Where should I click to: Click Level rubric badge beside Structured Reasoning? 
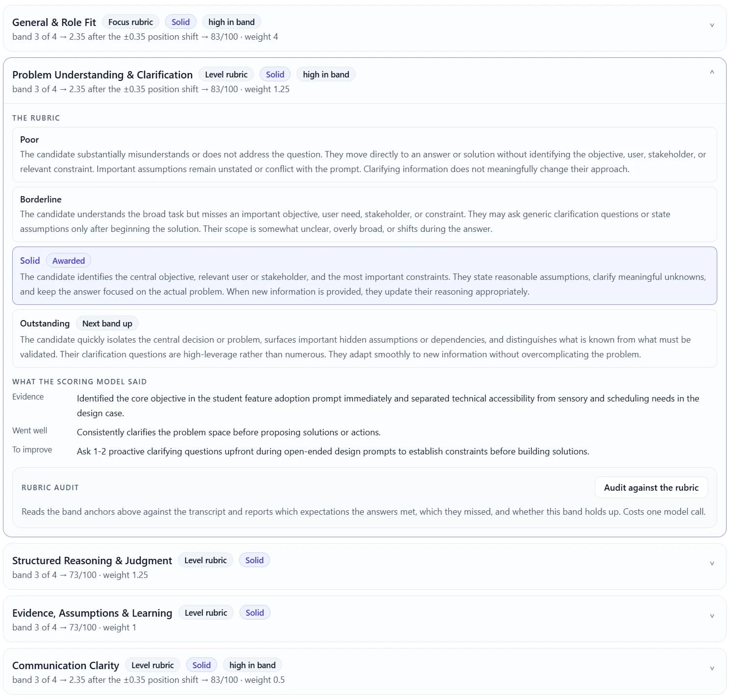coord(205,560)
